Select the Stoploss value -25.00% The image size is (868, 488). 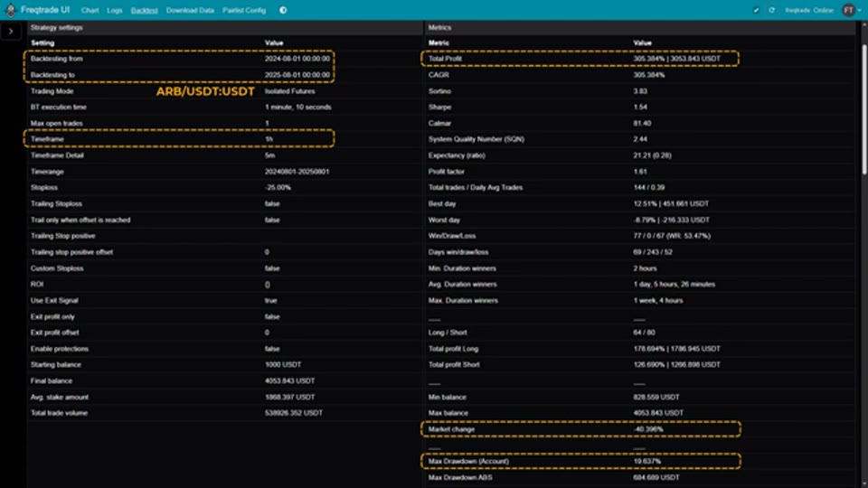click(278, 188)
